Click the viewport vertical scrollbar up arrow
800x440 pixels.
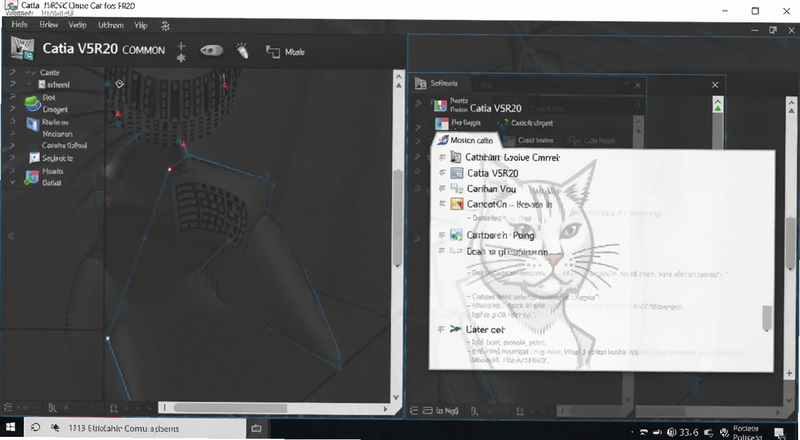point(398,79)
